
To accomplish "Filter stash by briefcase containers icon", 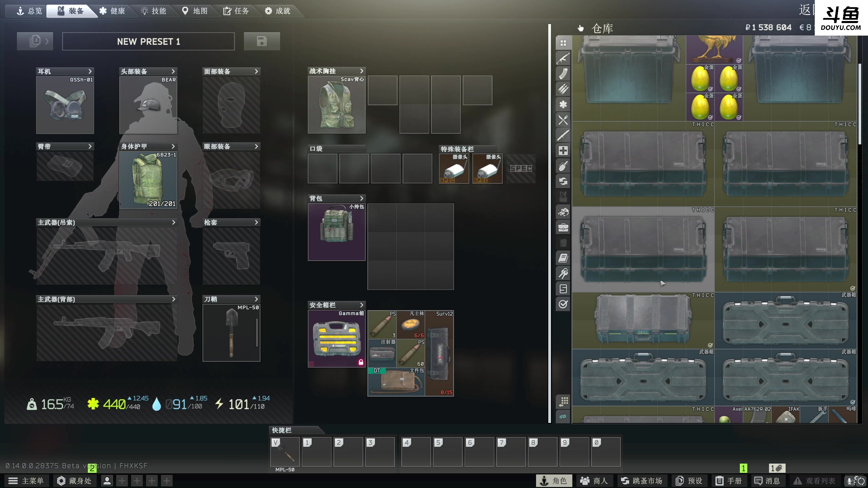I will coord(563,227).
